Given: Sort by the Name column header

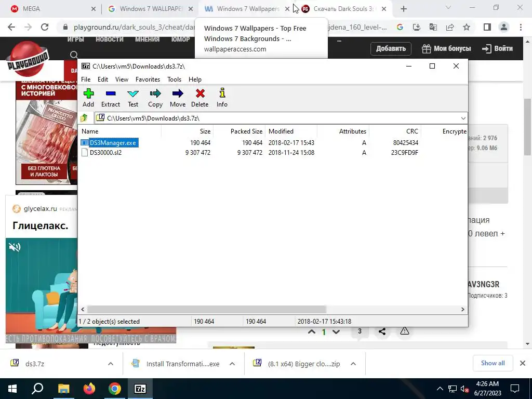Looking at the screenshot, I should coord(120,131).
